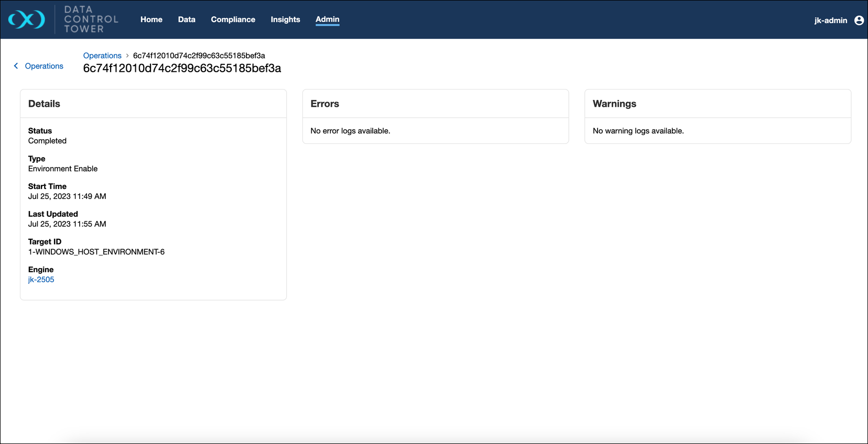Click the large operation ID page heading
Viewport: 868px width, 444px height.
(182, 69)
